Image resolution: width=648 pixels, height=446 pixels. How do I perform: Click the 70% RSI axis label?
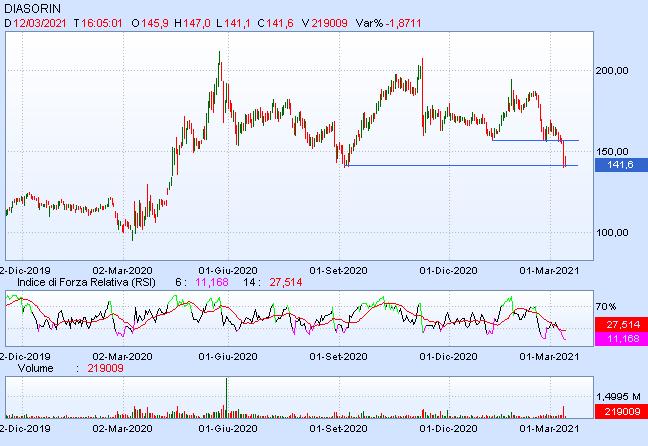(x=605, y=307)
